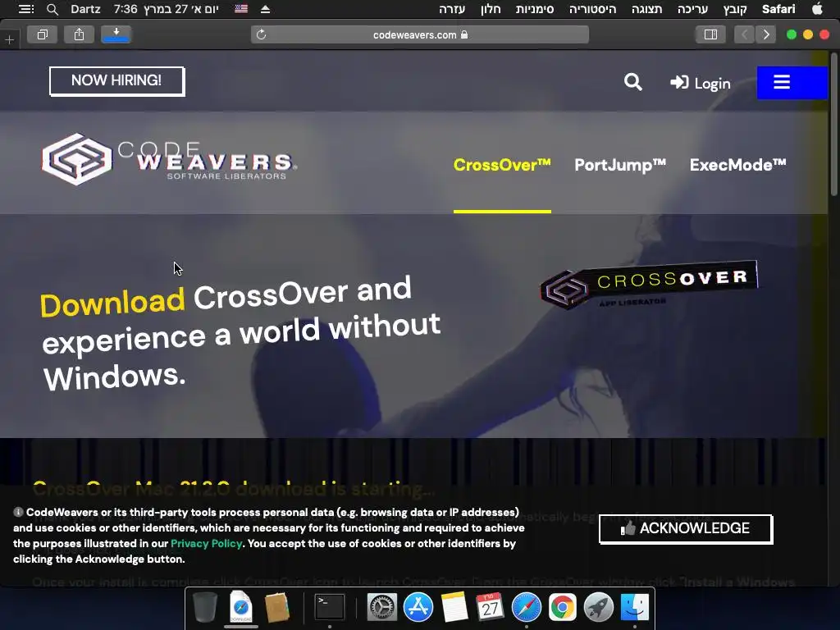This screenshot has width=840, height=630.
Task: Open Terminal from the Dock
Action: click(330, 607)
